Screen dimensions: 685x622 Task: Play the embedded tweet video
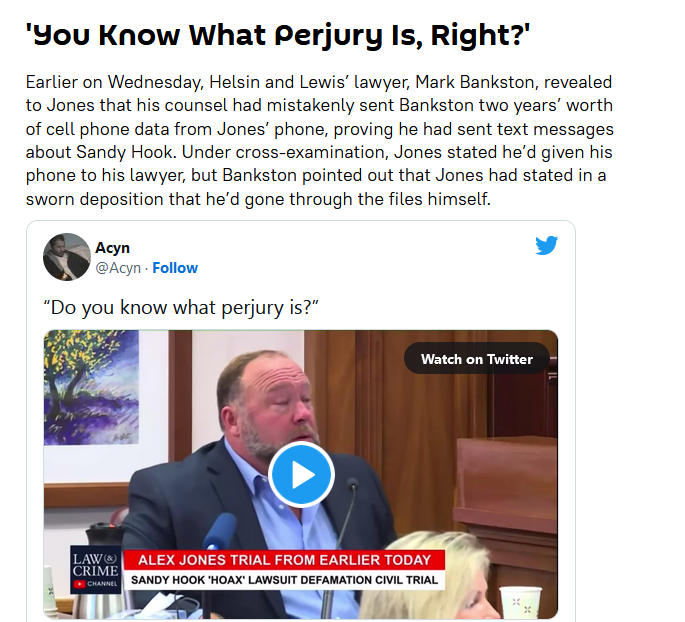click(301, 474)
